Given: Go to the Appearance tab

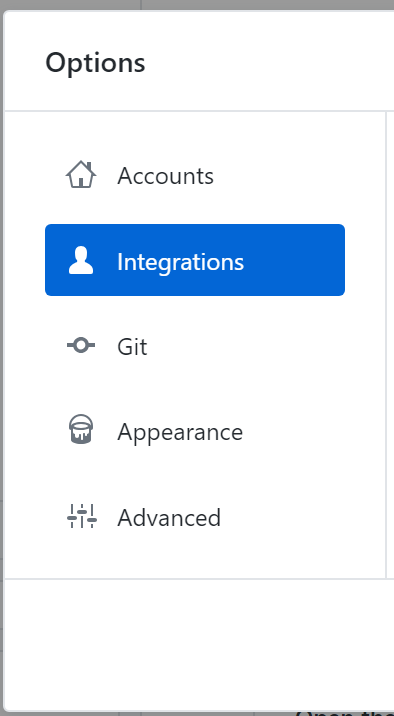Looking at the screenshot, I should point(194,431).
